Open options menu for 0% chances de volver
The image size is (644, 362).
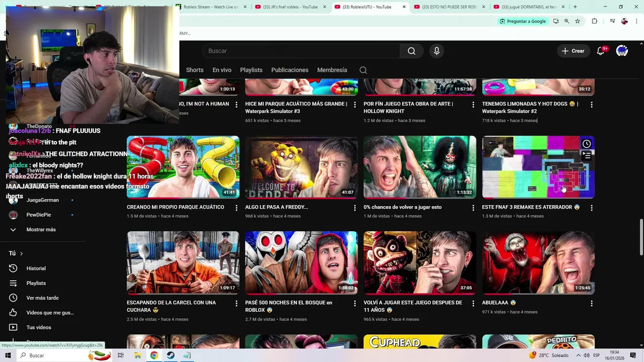pyautogui.click(x=473, y=208)
